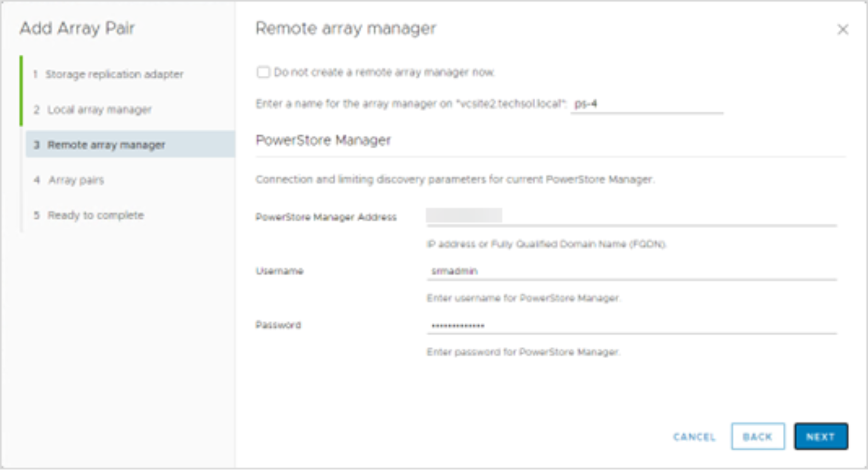Click the 'IP address or Fully Qualified Domain Name' hint
The height and width of the screenshot is (470, 868).
click(547, 244)
